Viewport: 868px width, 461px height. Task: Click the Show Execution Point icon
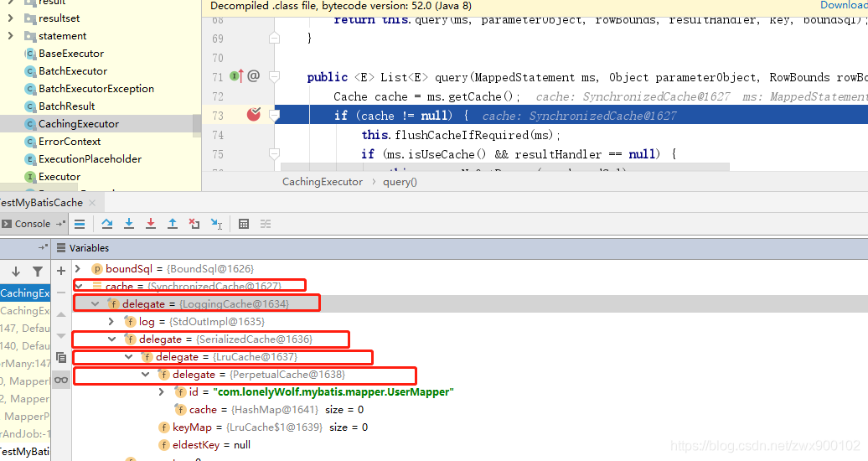pyautogui.click(x=80, y=224)
